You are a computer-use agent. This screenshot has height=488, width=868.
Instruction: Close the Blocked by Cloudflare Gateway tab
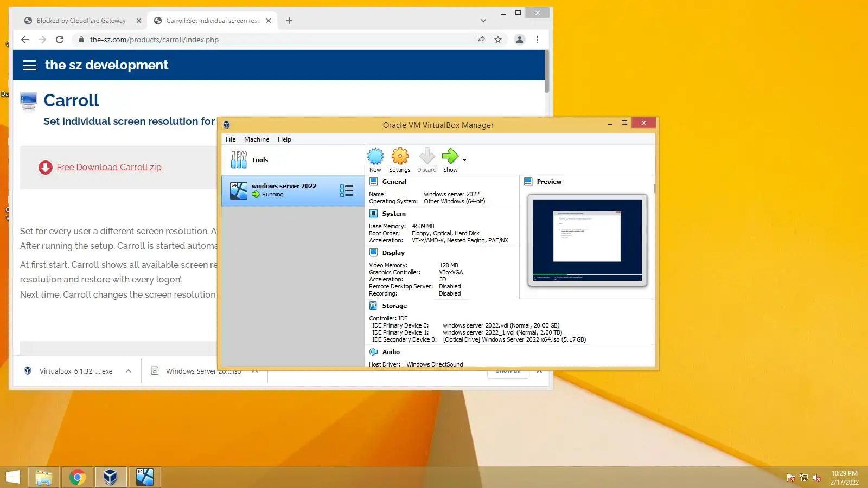pos(139,21)
